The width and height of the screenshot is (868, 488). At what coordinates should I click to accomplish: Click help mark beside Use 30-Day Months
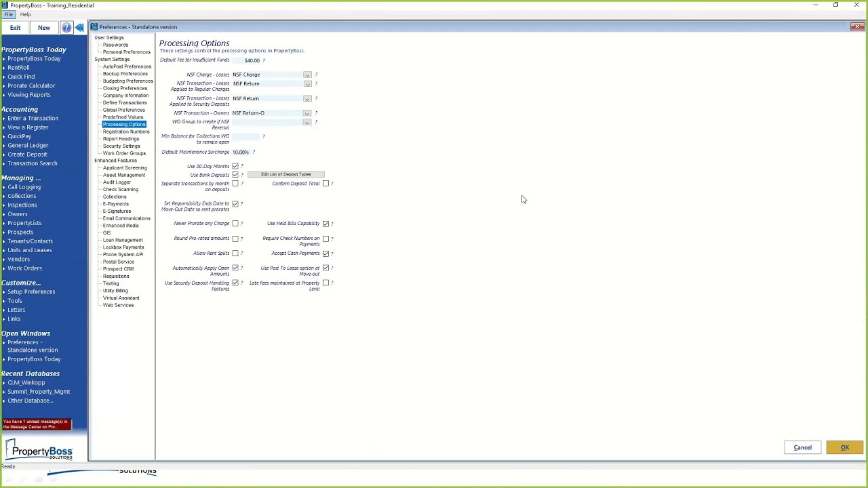tap(242, 166)
